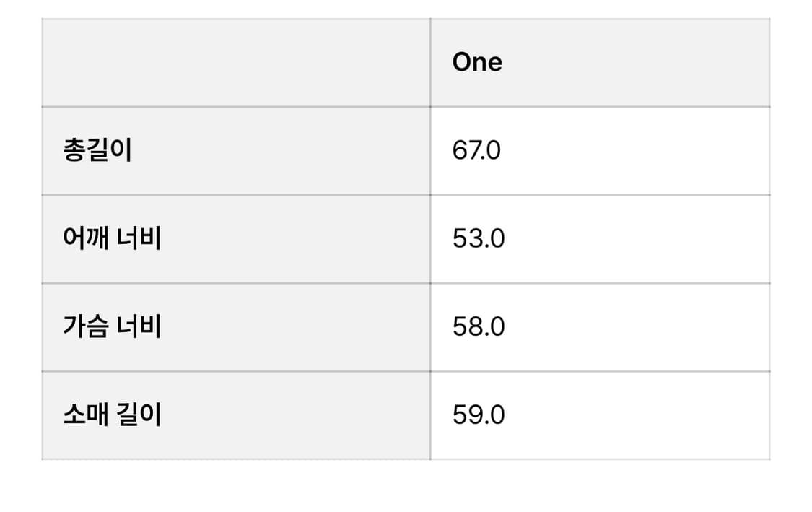Image resolution: width=812 pixels, height=512 pixels.
Task: Click the One column header
Action: tap(477, 63)
